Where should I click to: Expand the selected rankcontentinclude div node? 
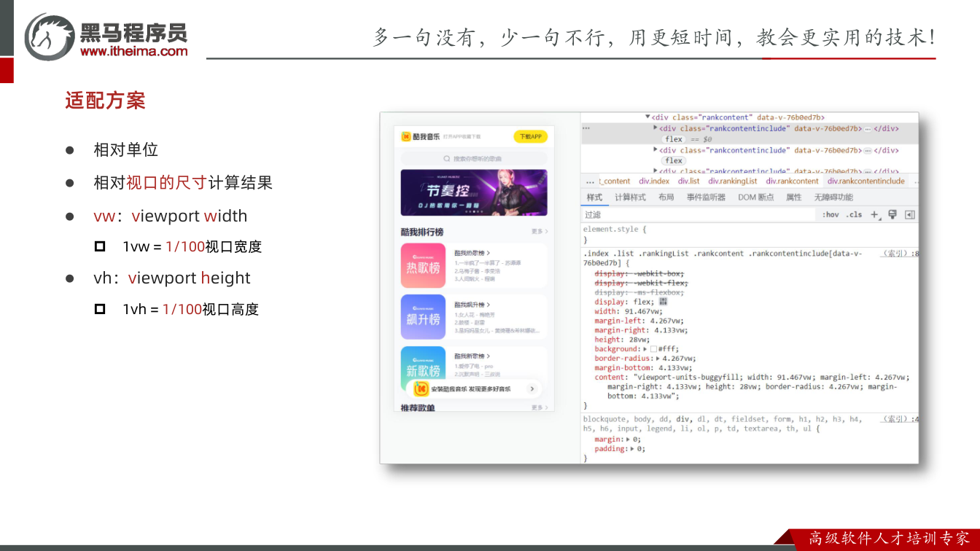point(656,128)
